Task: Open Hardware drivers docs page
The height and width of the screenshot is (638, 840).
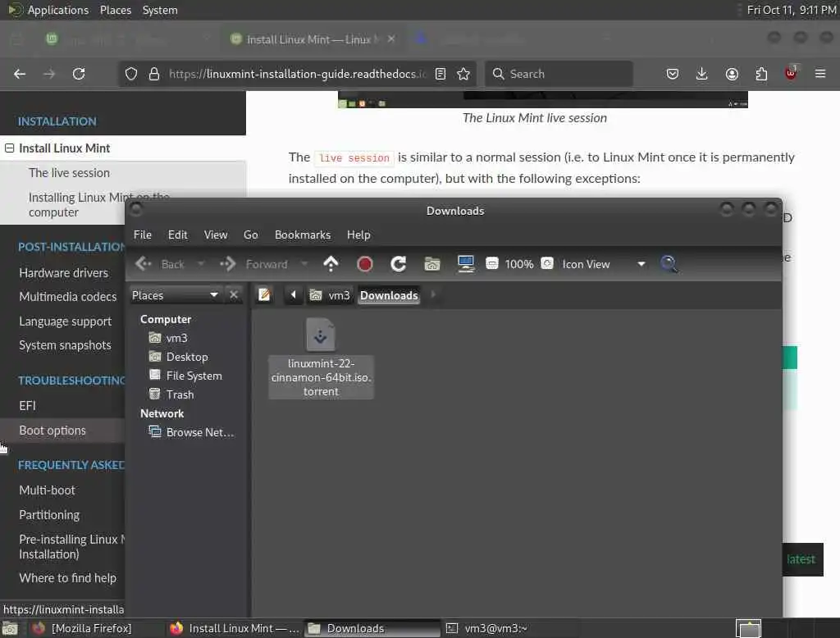Action: click(x=63, y=272)
